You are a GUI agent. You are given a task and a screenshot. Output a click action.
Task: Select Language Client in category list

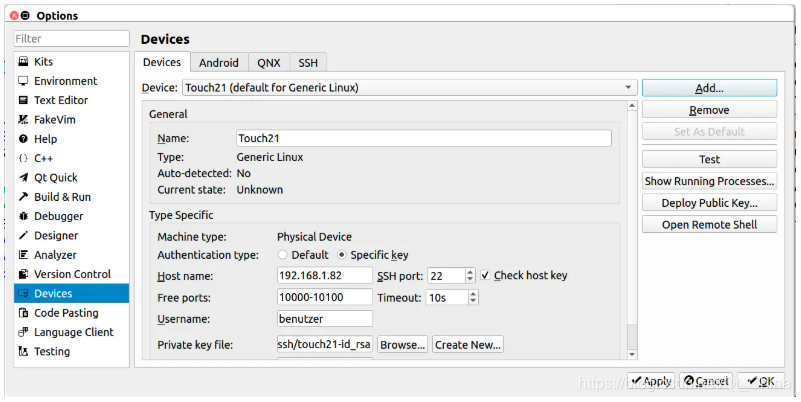(72, 333)
